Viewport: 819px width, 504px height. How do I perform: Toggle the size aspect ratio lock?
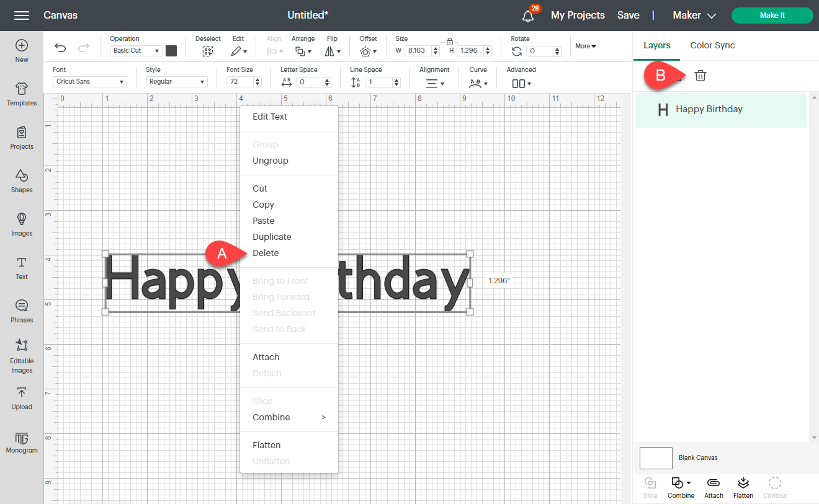click(x=449, y=42)
